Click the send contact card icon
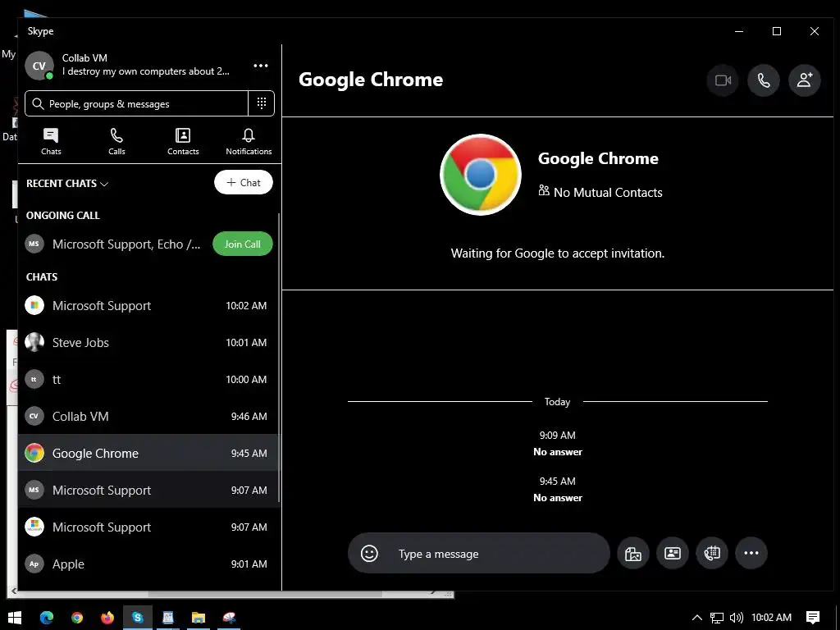Screen dimensions: 840x630 click(x=673, y=554)
